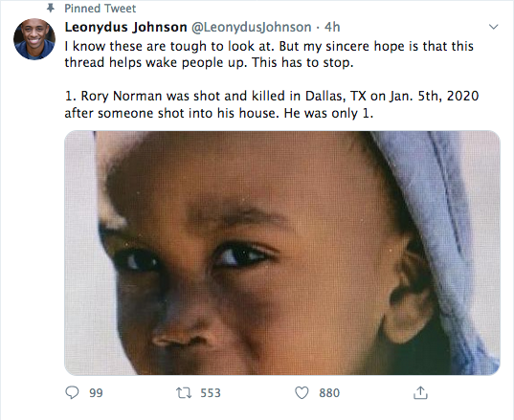Open the share upload arrow icon

(x=420, y=392)
